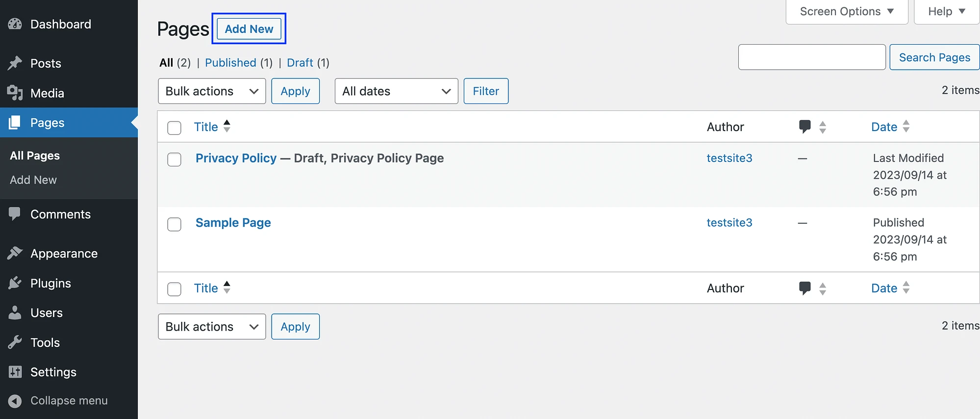Select Add New in sidebar submenu

pos(33,180)
